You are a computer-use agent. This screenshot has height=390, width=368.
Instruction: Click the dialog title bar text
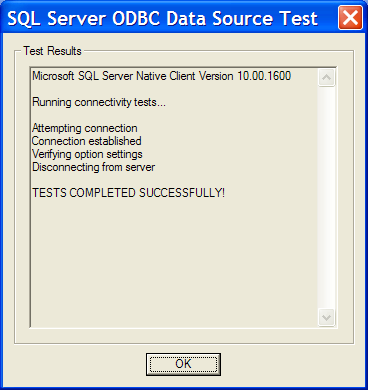162,18
